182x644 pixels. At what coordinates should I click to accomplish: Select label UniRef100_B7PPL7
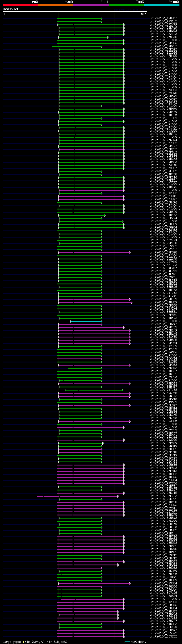pyautogui.click(x=163, y=47)
